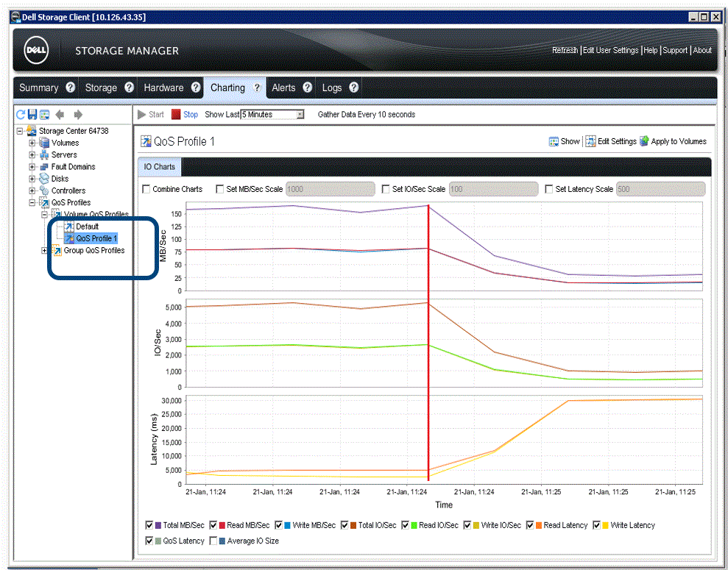Check the Average IO Size box
The height and width of the screenshot is (570, 728).
[213, 541]
